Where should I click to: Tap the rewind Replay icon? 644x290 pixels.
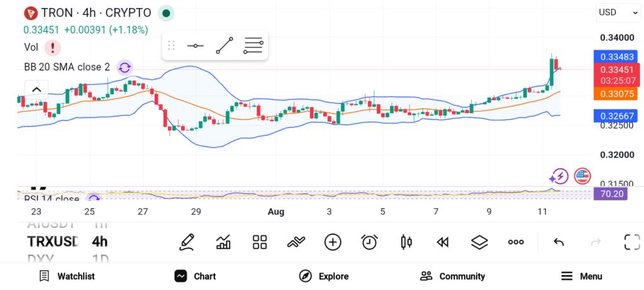pos(442,242)
